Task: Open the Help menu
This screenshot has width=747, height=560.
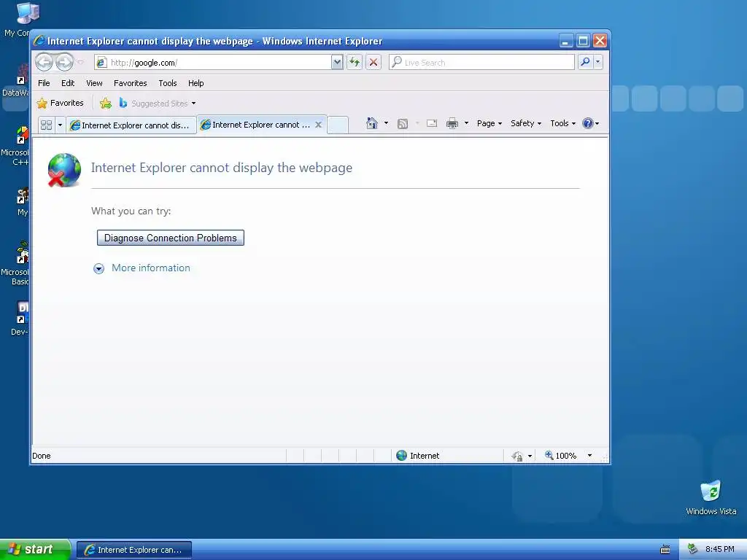Action: (x=196, y=83)
